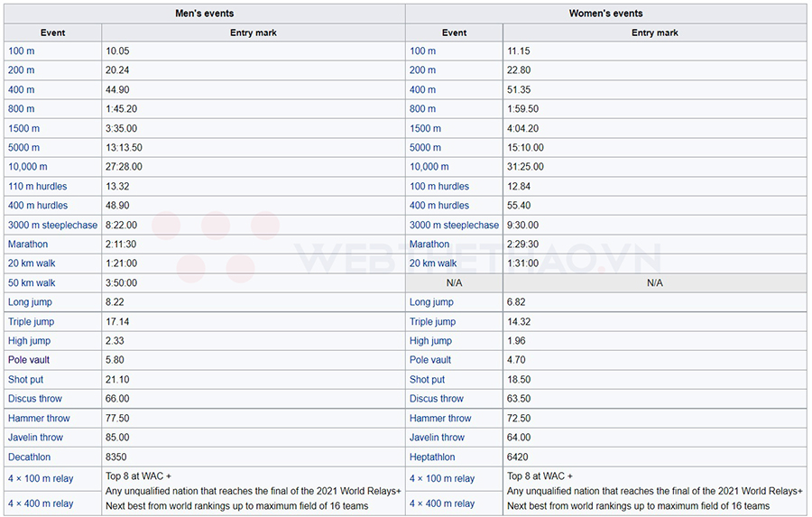Image resolution: width=812 pixels, height=517 pixels.
Task: Open the men's Long jump link
Action: click(30, 302)
